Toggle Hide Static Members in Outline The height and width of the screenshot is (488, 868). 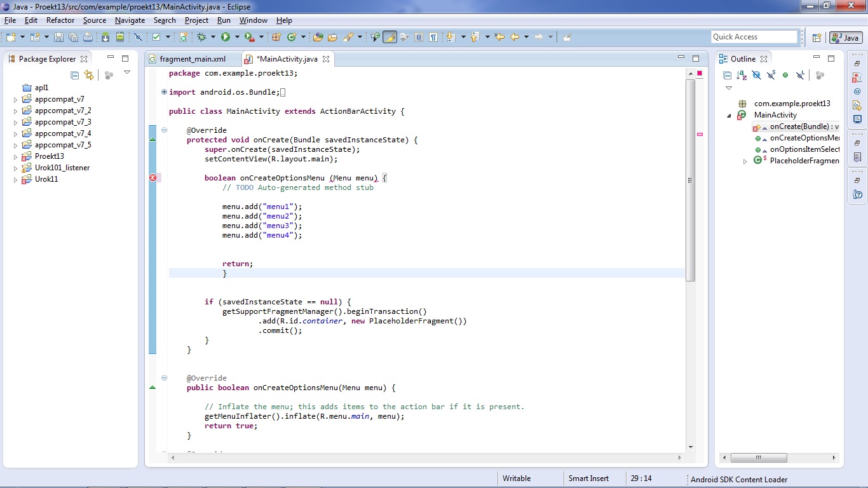[x=771, y=76]
